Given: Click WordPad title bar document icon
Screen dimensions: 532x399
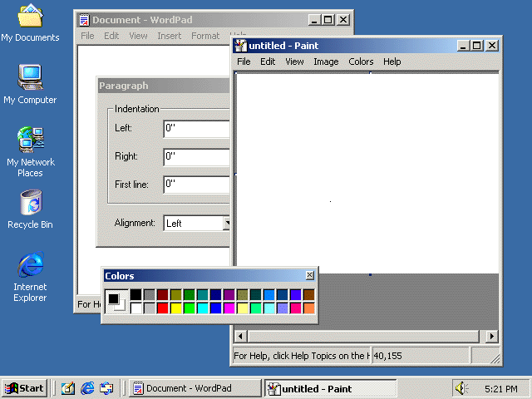Looking at the screenshot, I should [84, 20].
